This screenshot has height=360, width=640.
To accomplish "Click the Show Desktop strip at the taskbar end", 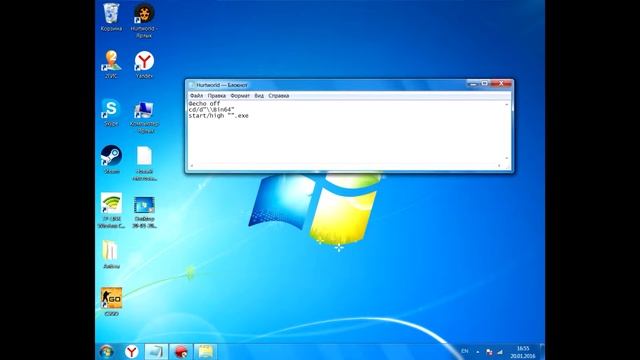I will click(x=542, y=351).
